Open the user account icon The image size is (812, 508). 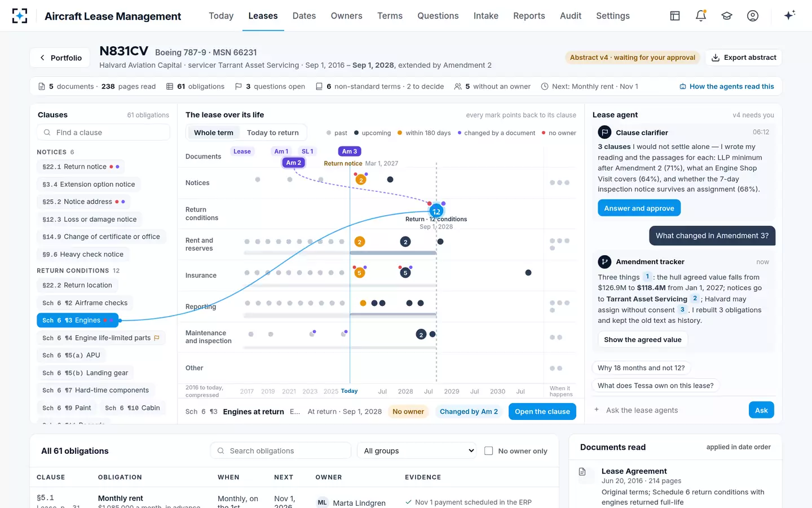pos(753,16)
